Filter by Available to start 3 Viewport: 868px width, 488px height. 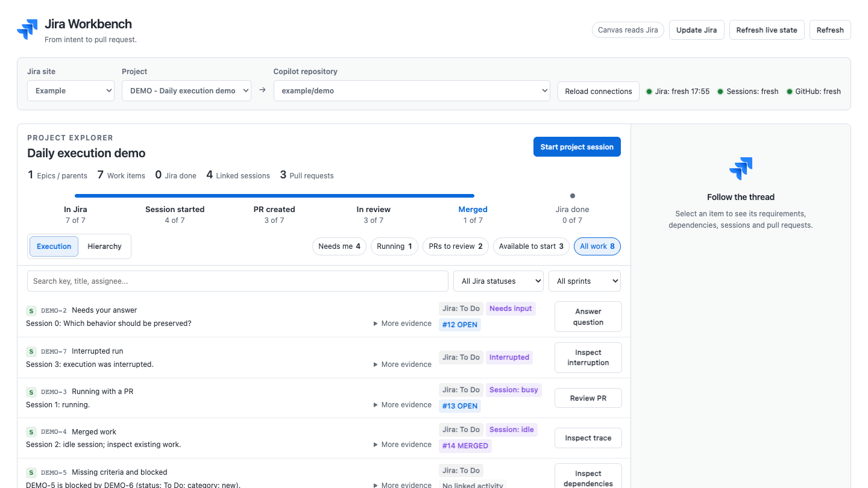pyautogui.click(x=532, y=246)
